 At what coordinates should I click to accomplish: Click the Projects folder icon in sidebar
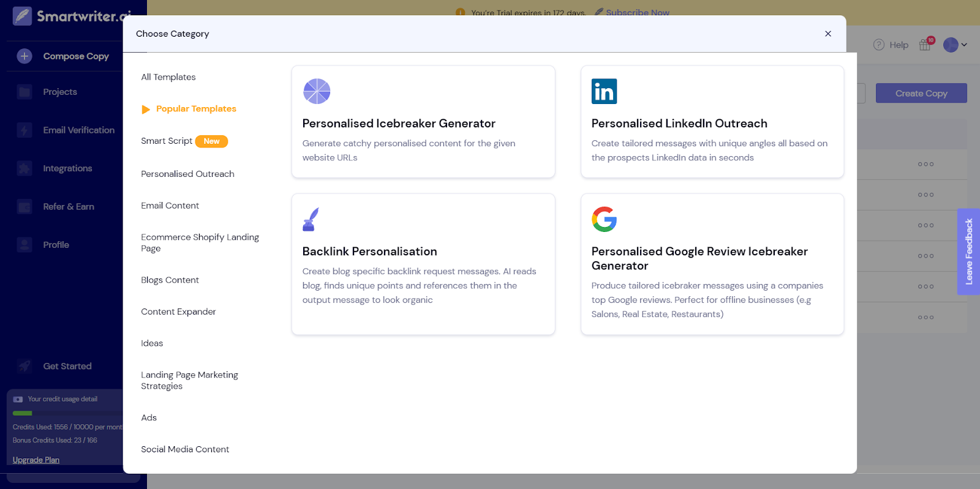tap(24, 92)
